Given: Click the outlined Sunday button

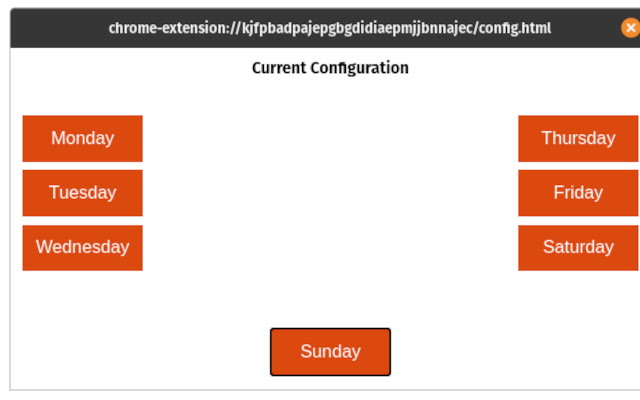Looking at the screenshot, I should (330, 352).
